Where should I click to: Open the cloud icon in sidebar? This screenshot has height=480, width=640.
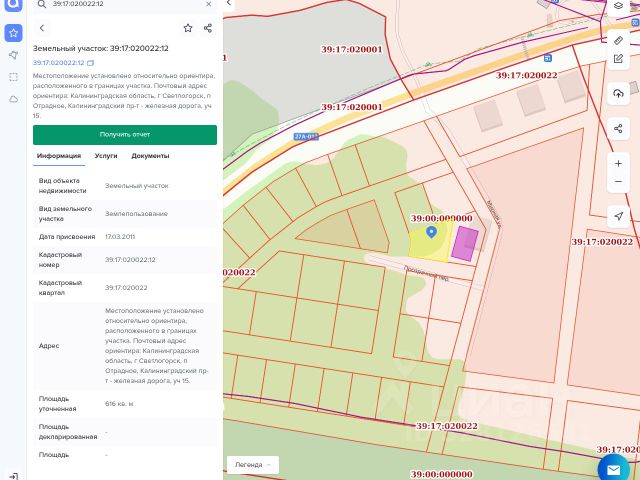click(x=13, y=99)
